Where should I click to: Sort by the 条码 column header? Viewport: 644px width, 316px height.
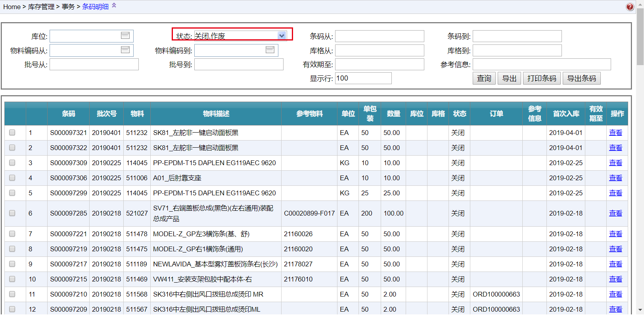68,114
